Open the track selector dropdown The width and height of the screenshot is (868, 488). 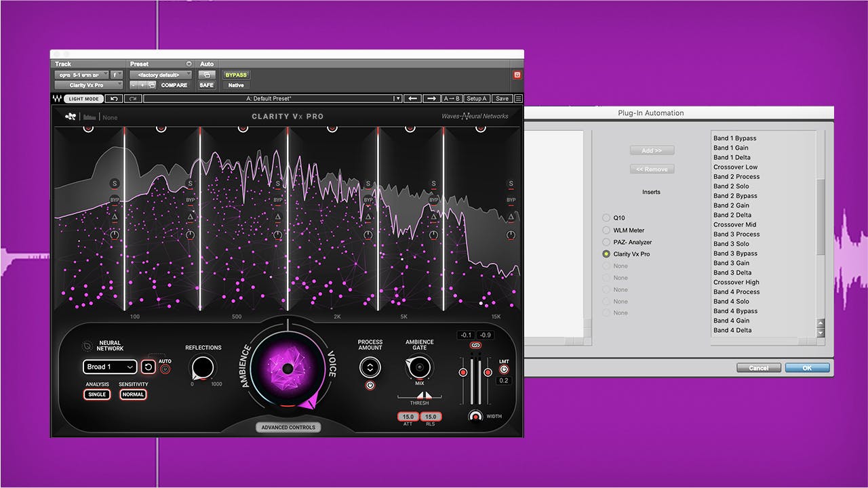pos(81,75)
